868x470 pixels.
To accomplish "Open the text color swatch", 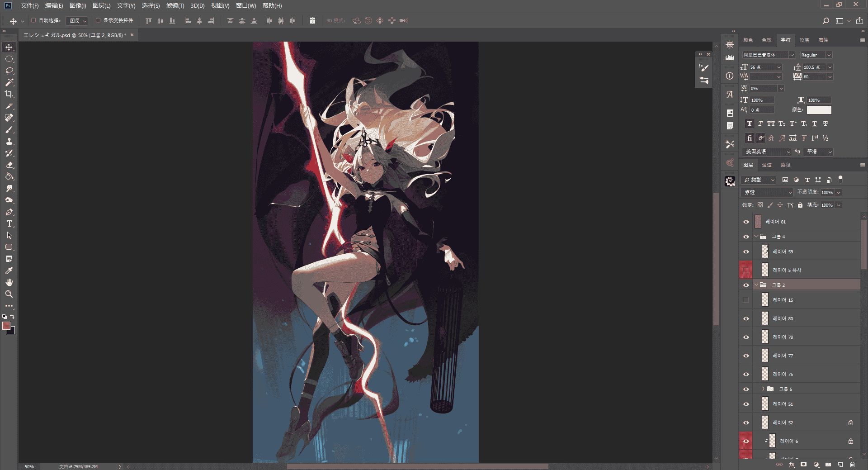I will (819, 110).
